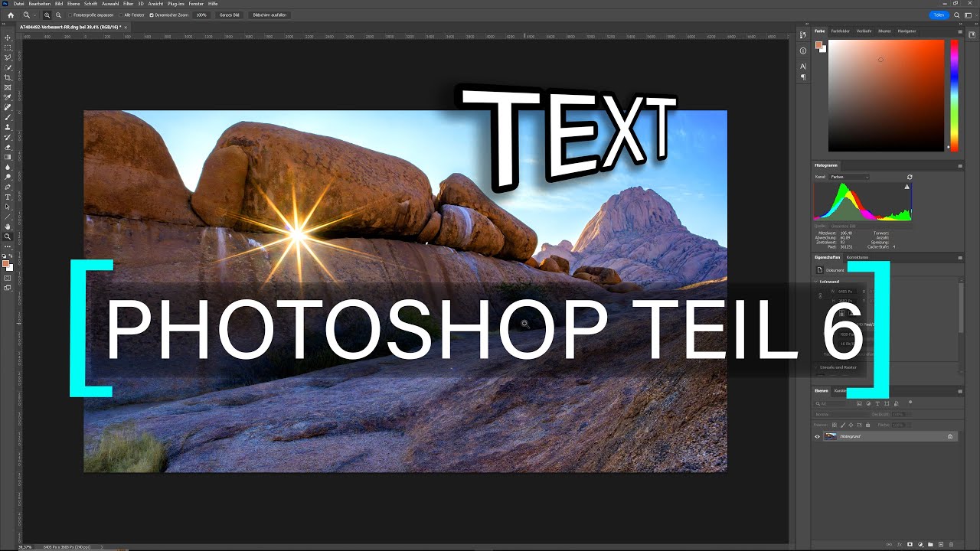The image size is (980, 551).
Task: Open Histogramm panel flyout menu
Action: click(960, 165)
